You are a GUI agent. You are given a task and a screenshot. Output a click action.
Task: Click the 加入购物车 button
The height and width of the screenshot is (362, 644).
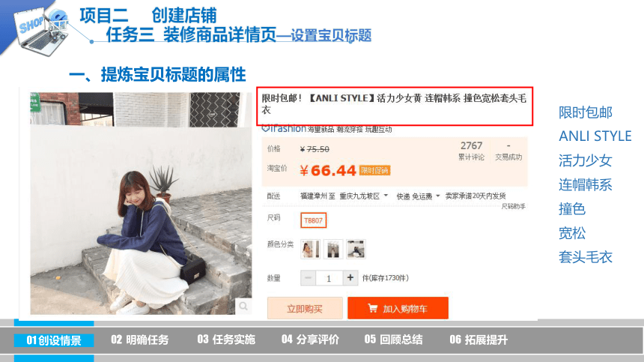(398, 308)
